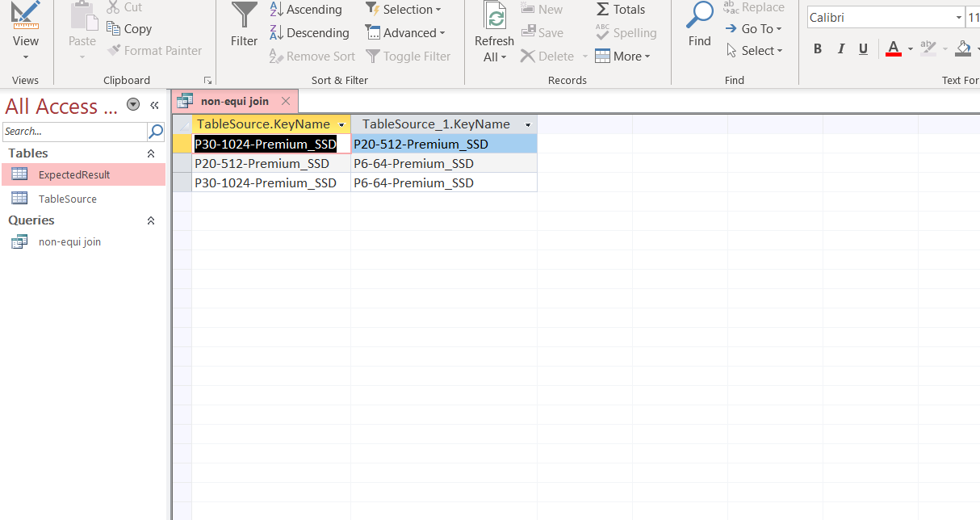980x520 pixels.
Task: Open the View button in the ribbon
Action: point(25,32)
